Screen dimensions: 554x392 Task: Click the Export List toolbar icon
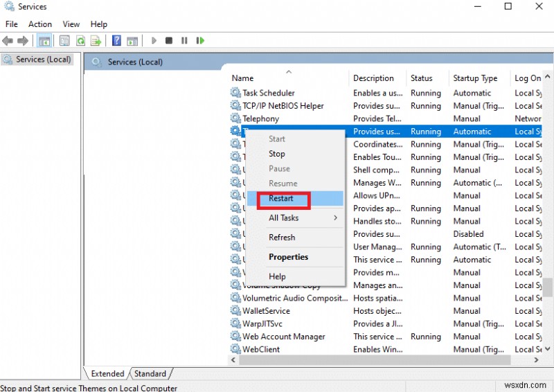pyautogui.click(x=96, y=41)
